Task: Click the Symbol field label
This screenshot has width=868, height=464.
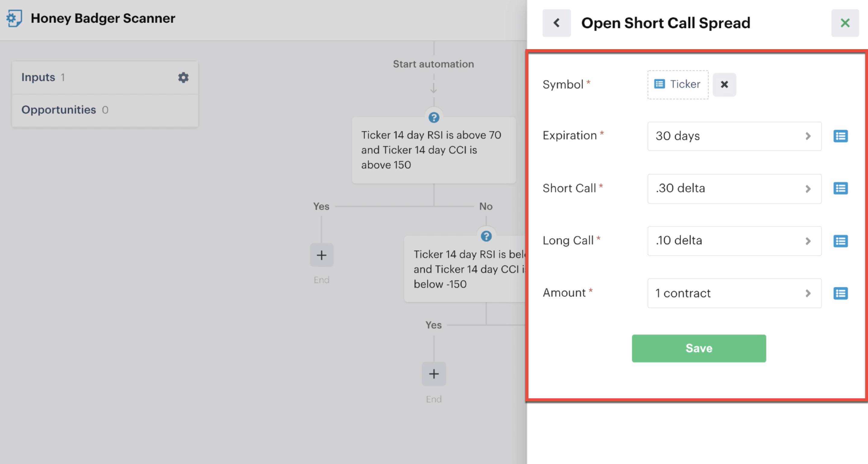Action: coord(563,84)
